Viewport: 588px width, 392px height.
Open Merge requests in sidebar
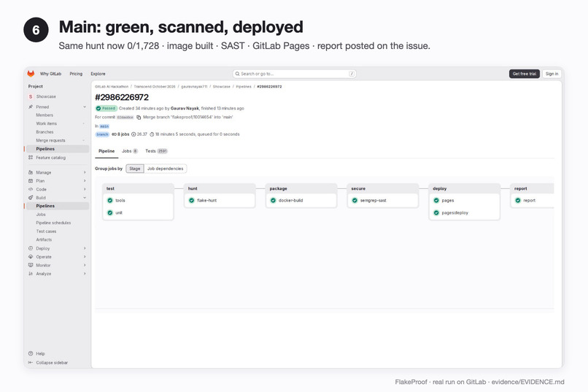(50, 141)
